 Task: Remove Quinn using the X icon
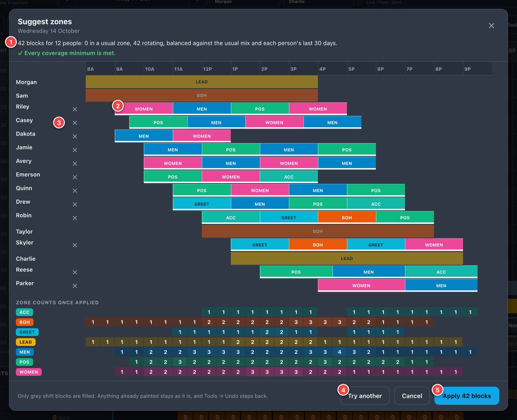(75, 191)
